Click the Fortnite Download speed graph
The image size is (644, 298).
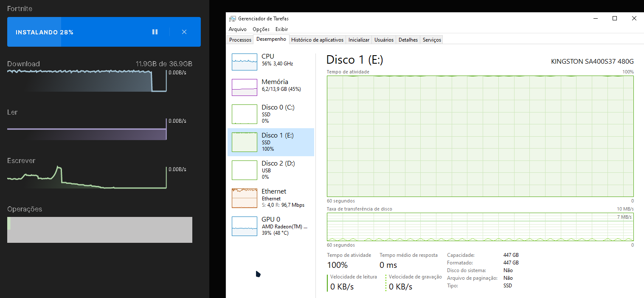[87, 81]
